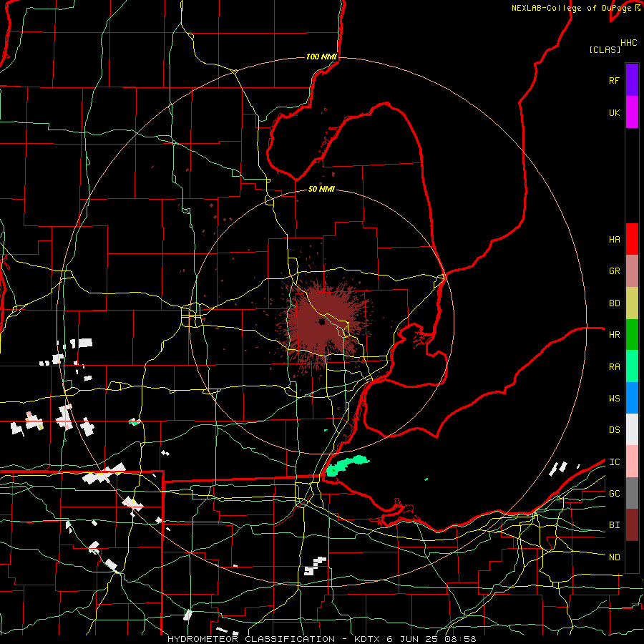Click the BD legend label text

coord(614,303)
